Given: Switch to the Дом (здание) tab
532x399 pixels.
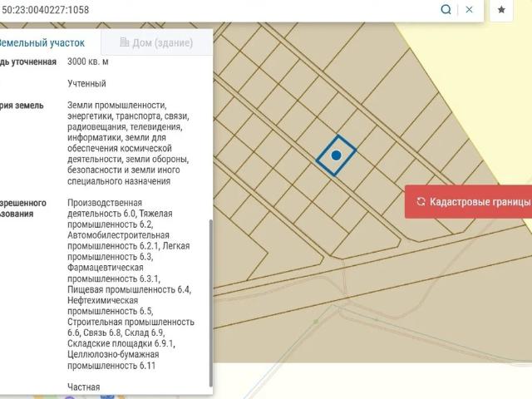Looking at the screenshot, I should [157, 42].
